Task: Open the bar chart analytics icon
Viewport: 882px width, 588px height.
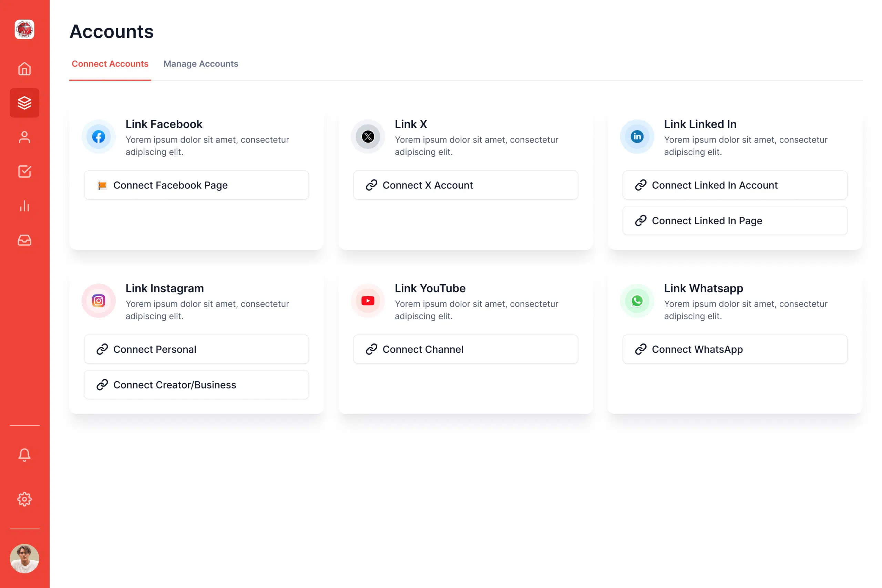Action: tap(24, 206)
